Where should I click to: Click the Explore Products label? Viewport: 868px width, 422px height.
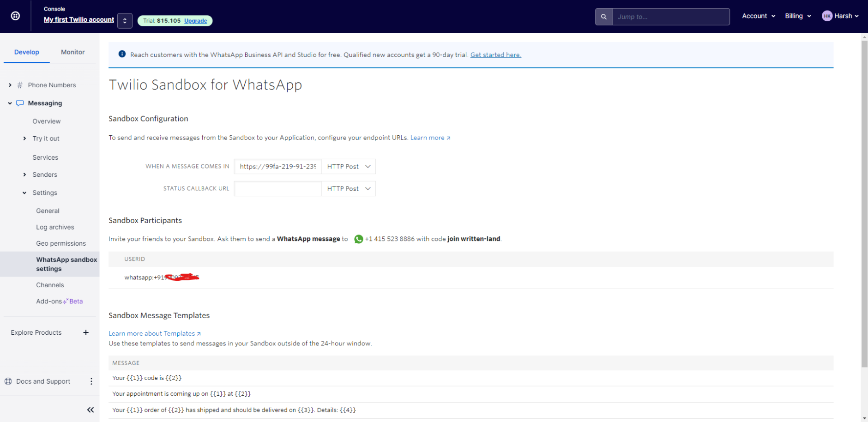[36, 332]
